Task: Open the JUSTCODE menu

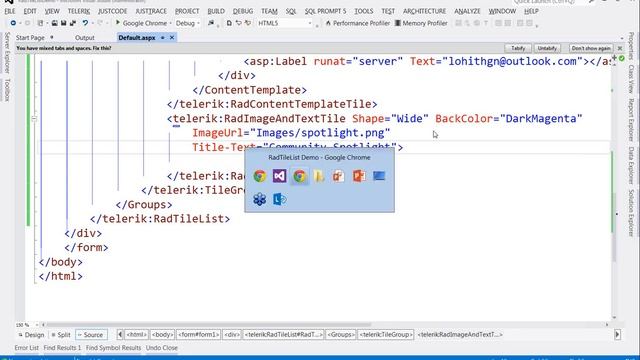Action: point(112,11)
